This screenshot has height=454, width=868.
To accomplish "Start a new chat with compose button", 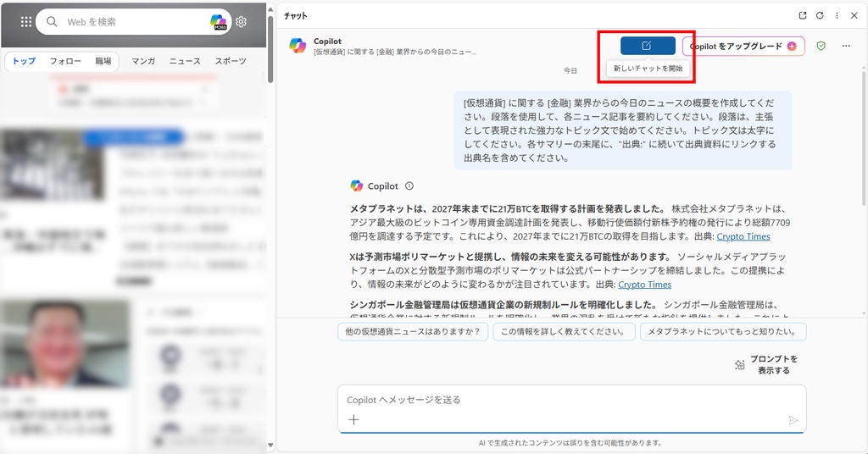I will tap(648, 46).
